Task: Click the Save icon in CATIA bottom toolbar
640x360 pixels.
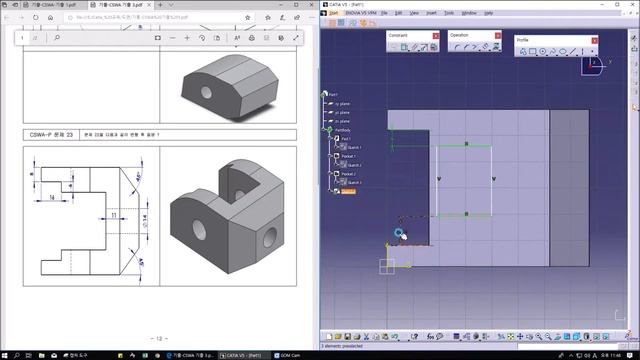Action: pyautogui.click(x=347, y=336)
